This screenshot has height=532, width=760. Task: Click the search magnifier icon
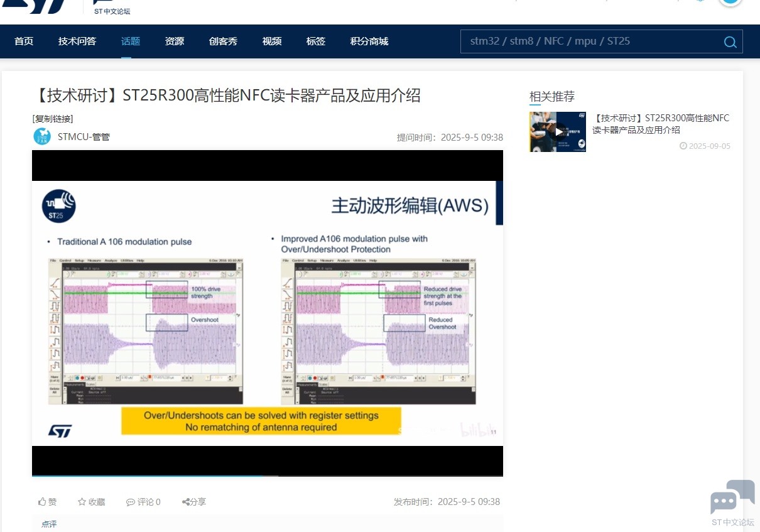point(730,42)
